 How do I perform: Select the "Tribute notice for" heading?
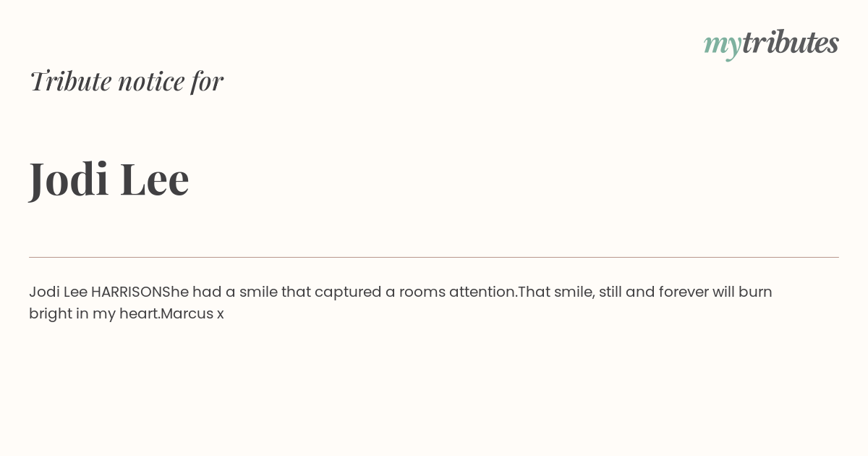[x=126, y=81]
